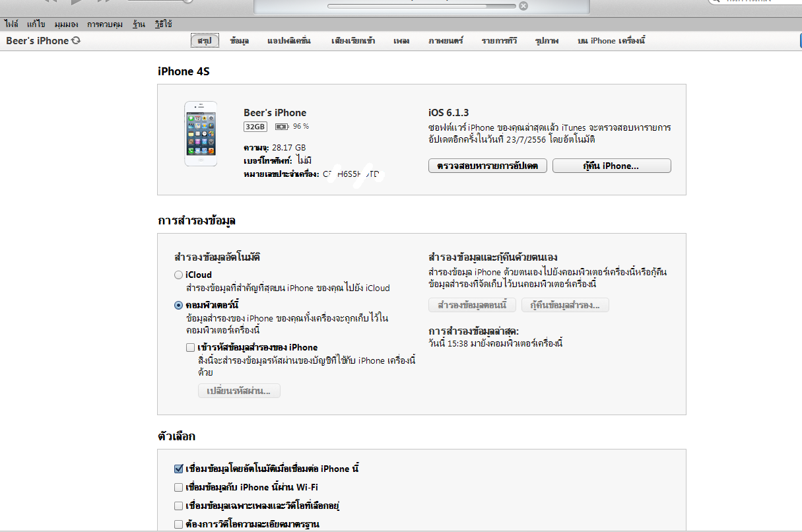The image size is (802, 532).
Task: Switch to the เสียงเรียกเข้า ringtones tab
Action: (354, 41)
